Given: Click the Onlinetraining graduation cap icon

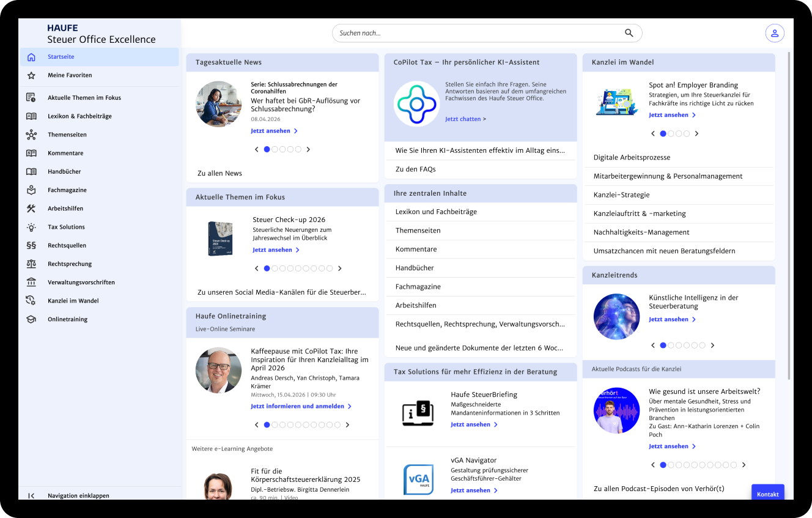Looking at the screenshot, I should coord(31,319).
